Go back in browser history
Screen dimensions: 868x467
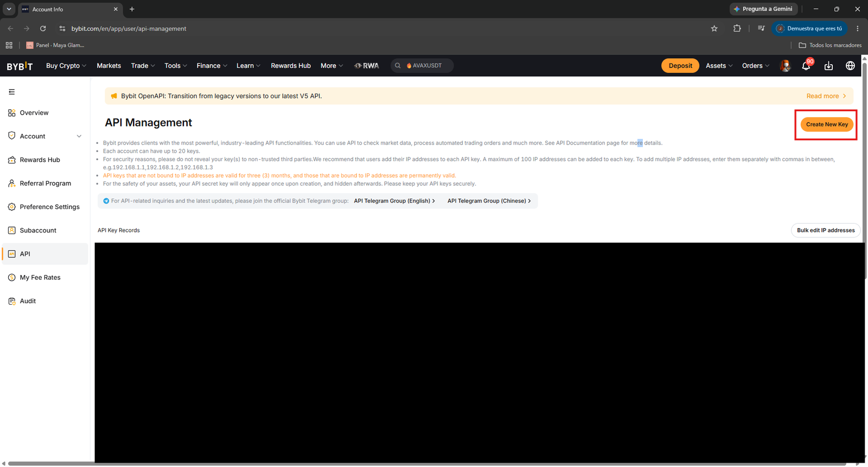(x=10, y=28)
